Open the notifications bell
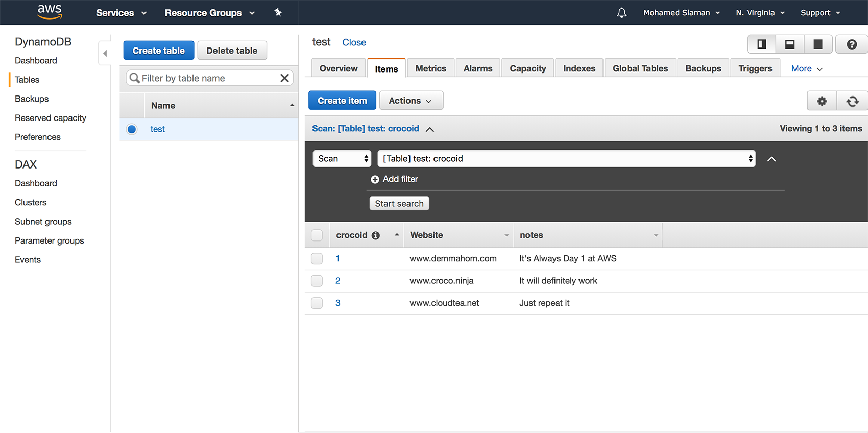Viewport: 868px width, 433px height. point(621,13)
